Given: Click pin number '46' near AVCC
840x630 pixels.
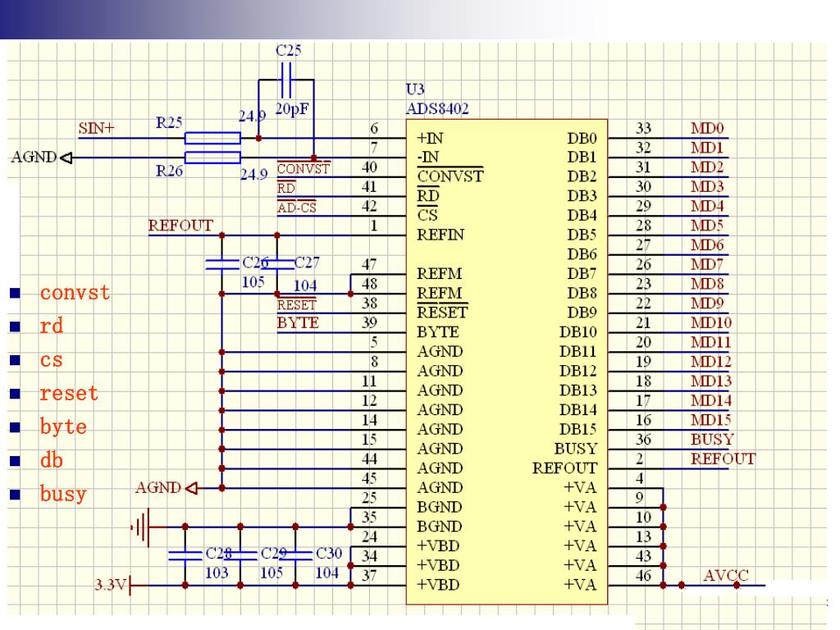Looking at the screenshot, I should click(643, 576).
